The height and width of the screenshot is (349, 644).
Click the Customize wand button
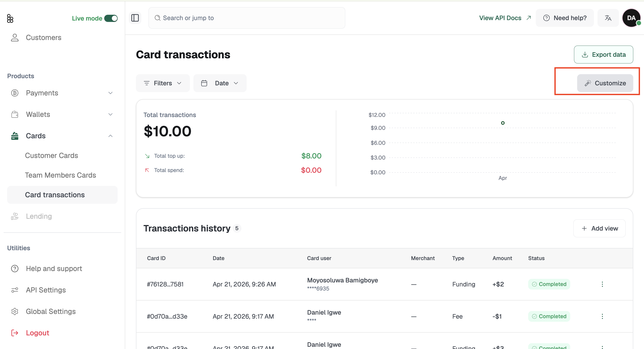click(605, 83)
